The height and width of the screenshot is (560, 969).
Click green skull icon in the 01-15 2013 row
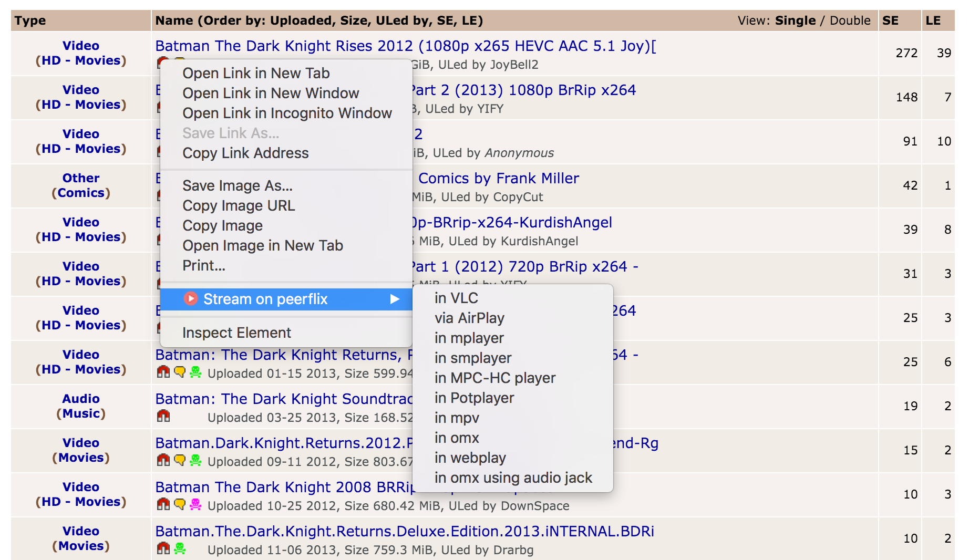point(195,372)
